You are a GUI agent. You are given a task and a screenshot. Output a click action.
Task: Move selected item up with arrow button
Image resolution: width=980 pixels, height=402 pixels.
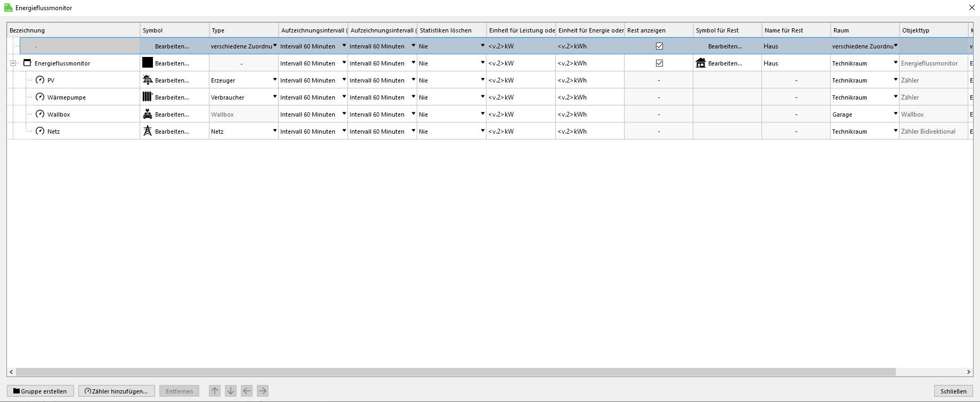(215, 391)
